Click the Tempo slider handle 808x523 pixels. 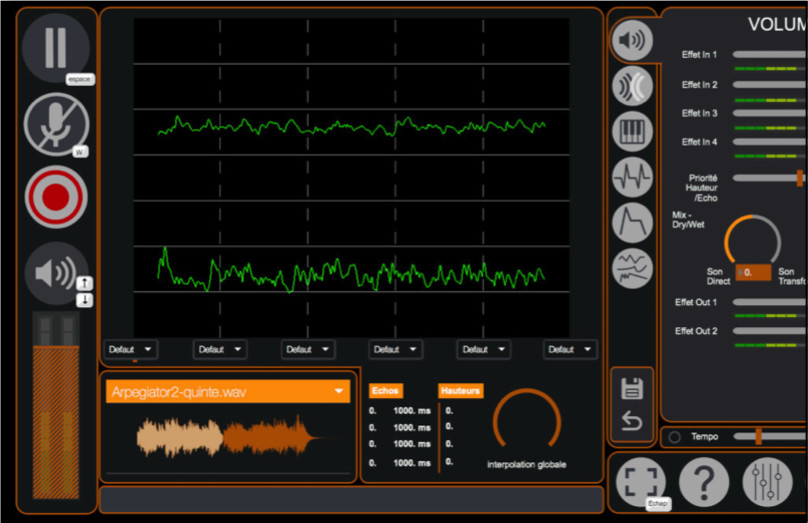click(x=759, y=436)
